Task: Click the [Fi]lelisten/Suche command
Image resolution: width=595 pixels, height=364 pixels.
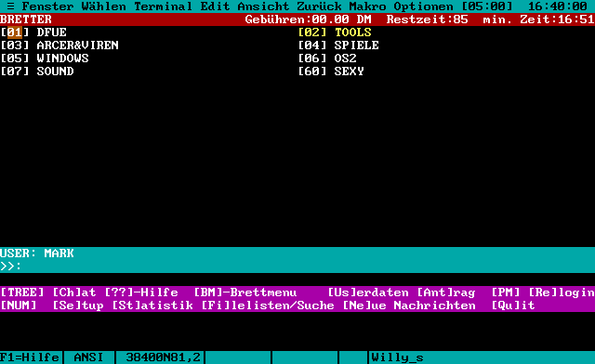Action: click(268, 305)
